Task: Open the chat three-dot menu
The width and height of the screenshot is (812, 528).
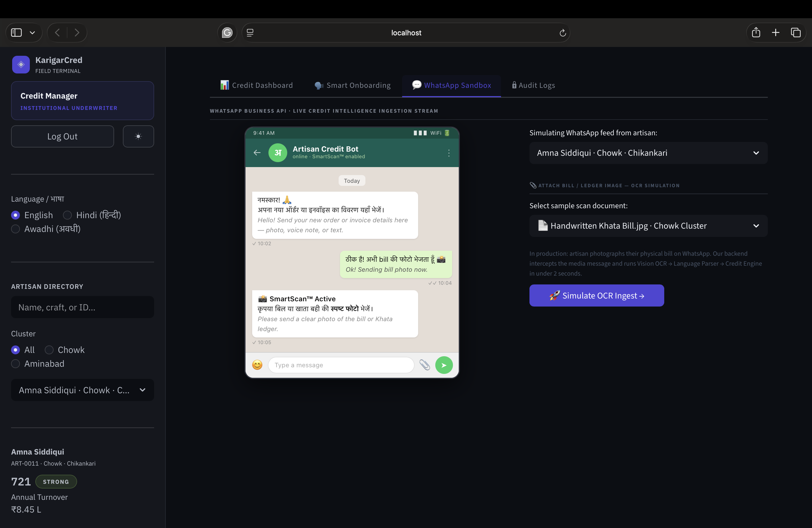Action: [449, 153]
